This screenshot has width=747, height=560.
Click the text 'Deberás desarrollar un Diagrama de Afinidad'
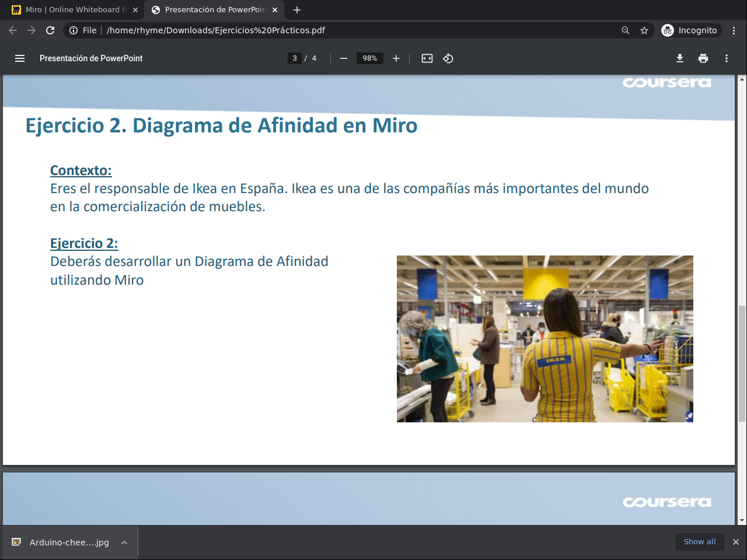tap(189, 261)
